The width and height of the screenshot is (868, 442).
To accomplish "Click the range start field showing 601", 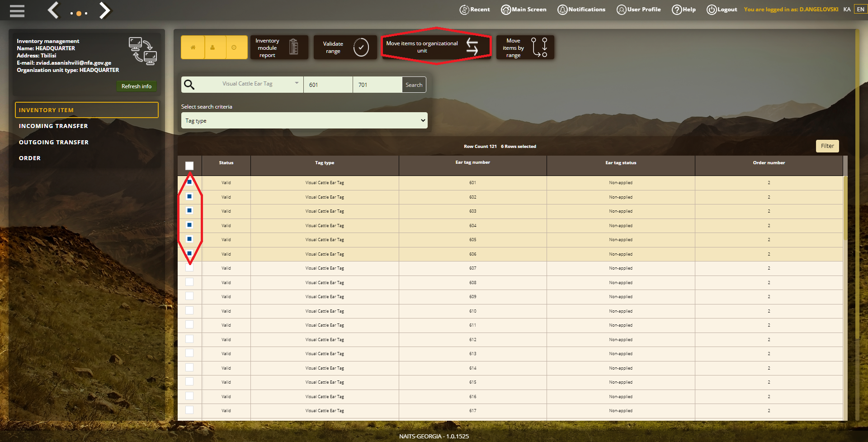I will coord(328,85).
